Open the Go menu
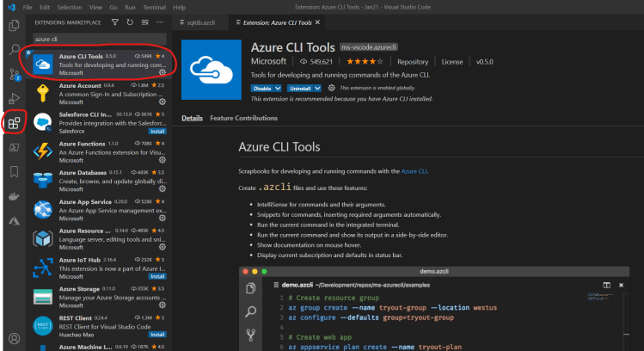 tap(113, 7)
